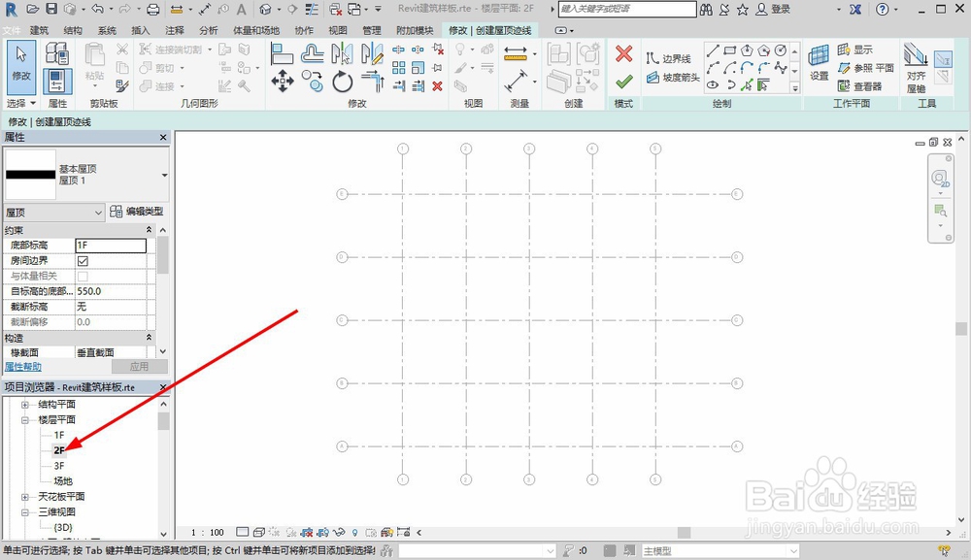Open the 主模型 design option dropdown

(720, 550)
